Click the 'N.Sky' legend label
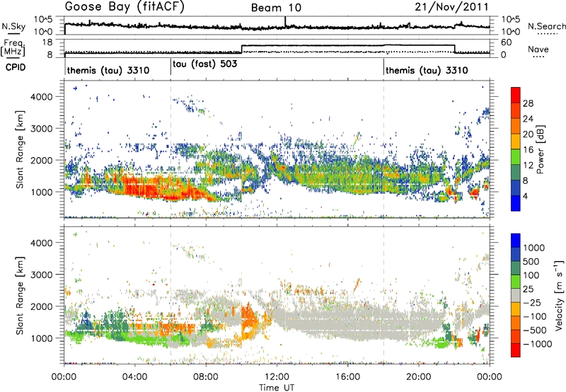This screenshot has height=392, width=566. tap(13, 26)
